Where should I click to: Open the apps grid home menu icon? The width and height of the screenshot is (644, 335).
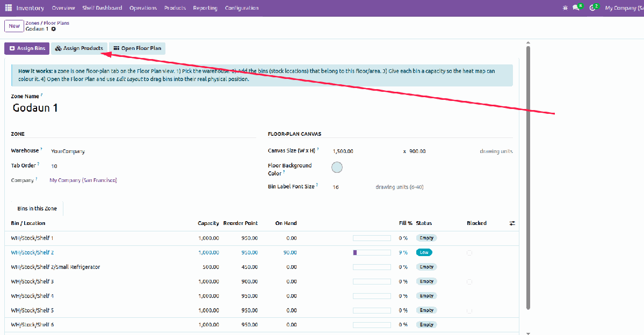click(x=8, y=8)
